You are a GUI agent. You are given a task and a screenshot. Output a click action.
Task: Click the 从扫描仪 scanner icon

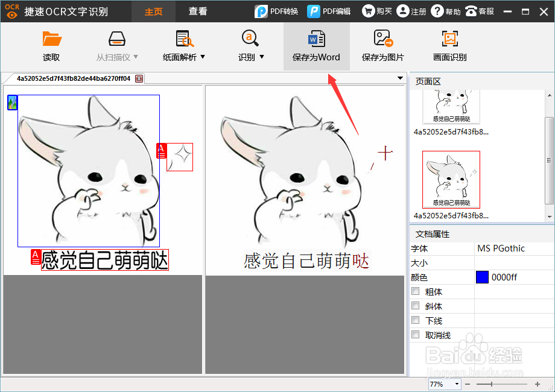tap(117, 39)
